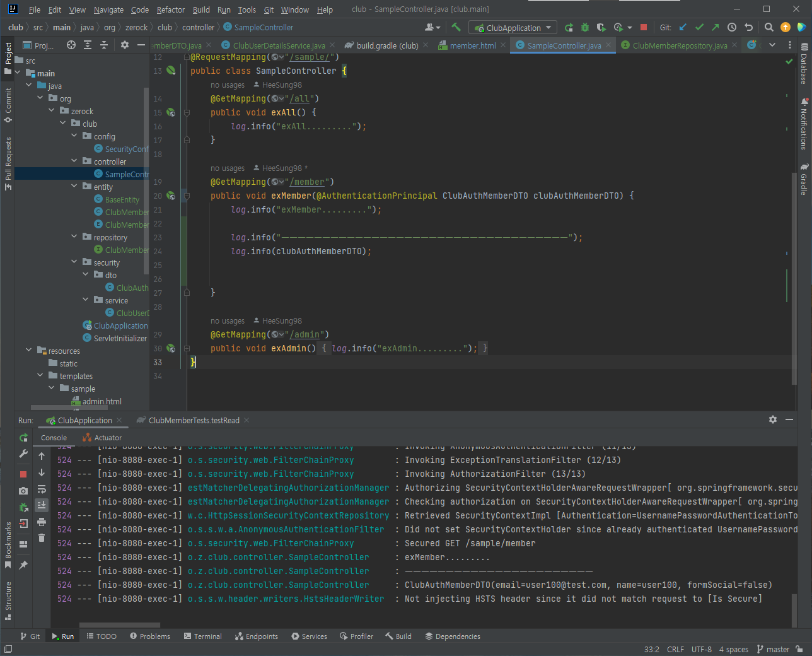812x656 pixels.
Task: Click Git Commit checkmark icon
Action: [x=699, y=27]
